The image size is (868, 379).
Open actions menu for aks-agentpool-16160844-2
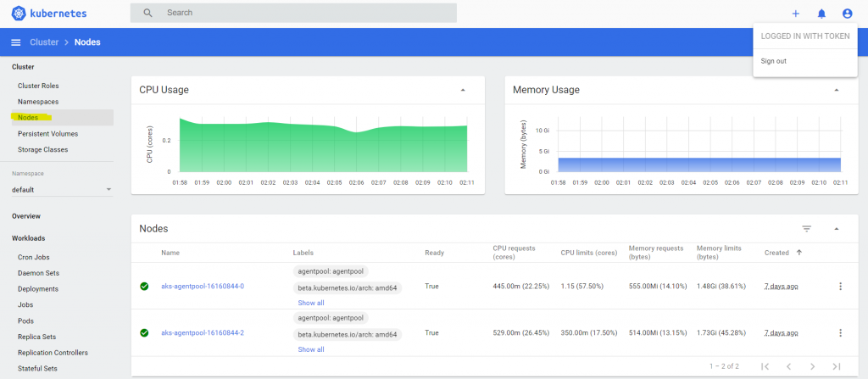(840, 333)
